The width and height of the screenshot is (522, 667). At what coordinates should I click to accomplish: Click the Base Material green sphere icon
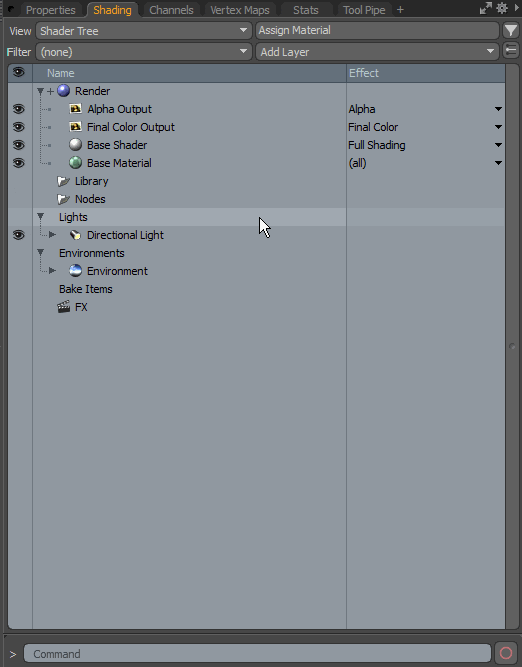(x=75, y=162)
